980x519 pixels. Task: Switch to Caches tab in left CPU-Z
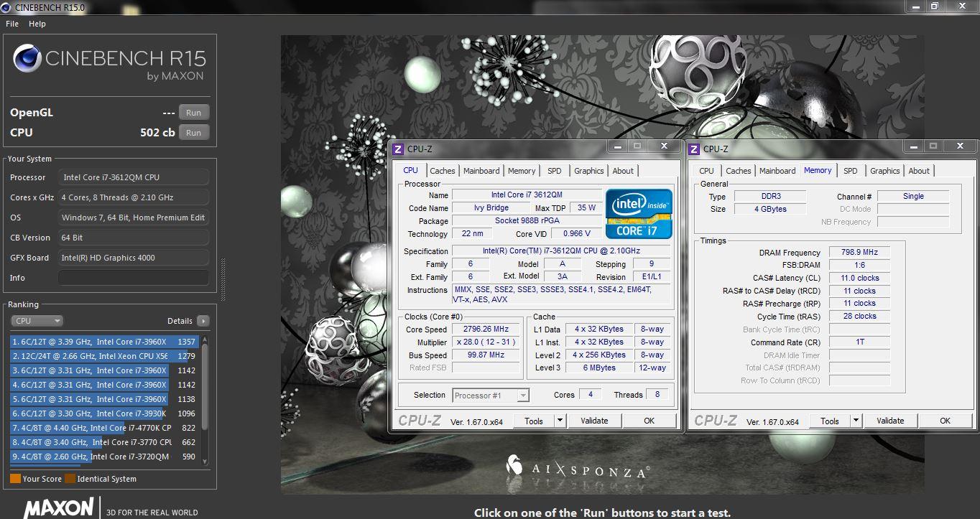(x=443, y=171)
